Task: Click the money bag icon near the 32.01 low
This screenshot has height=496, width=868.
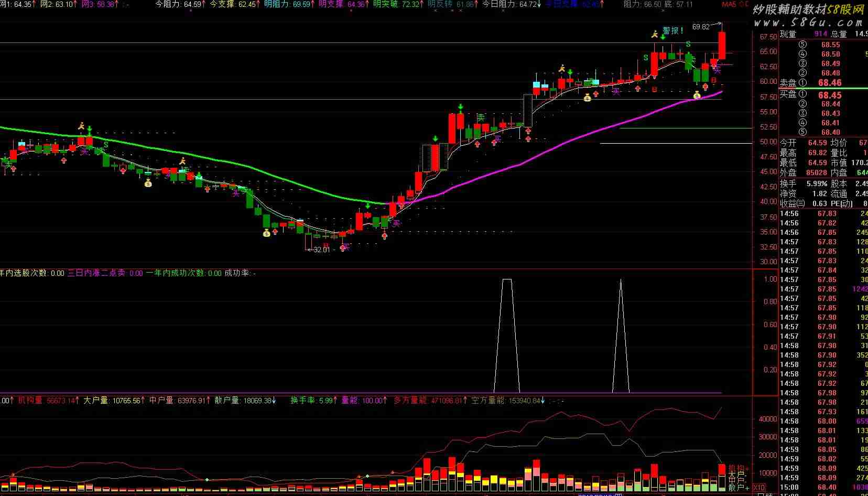Action: coord(266,233)
